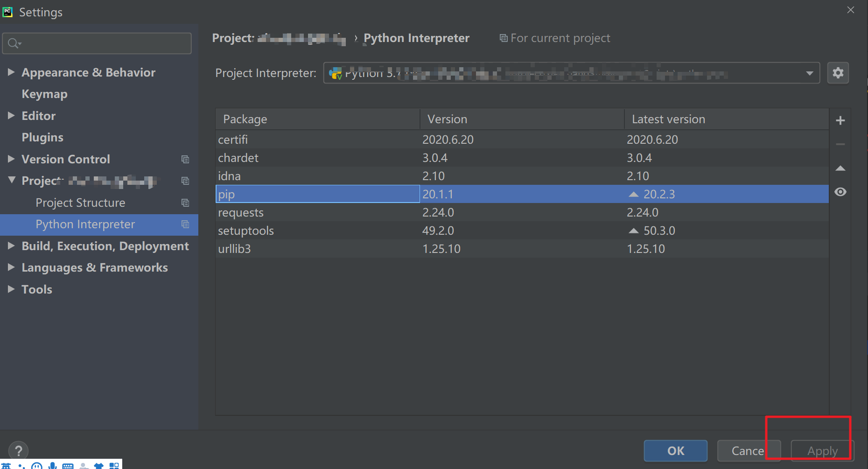Select the chardet package row
This screenshot has height=469, width=868.
(522, 158)
